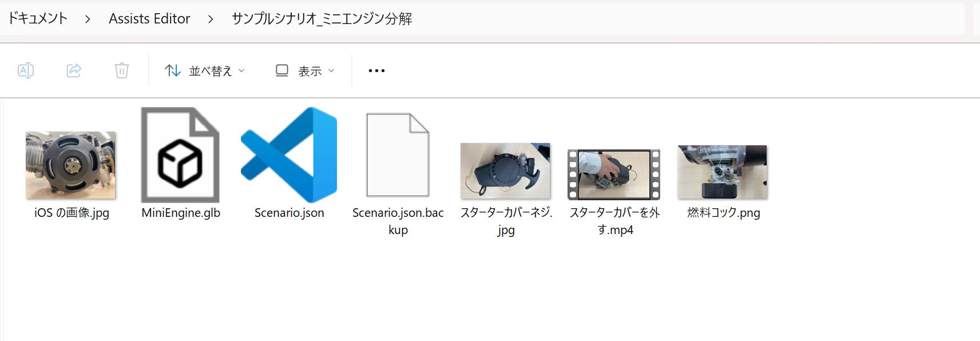Select the Scenario.json.backup blank file icon
Screen dimensions: 980x341
398,155
